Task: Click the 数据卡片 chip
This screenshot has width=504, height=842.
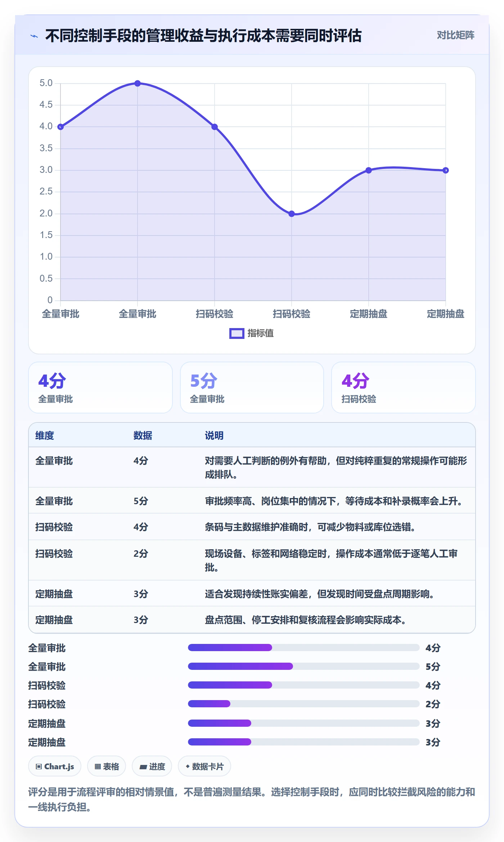Action: 204,766
